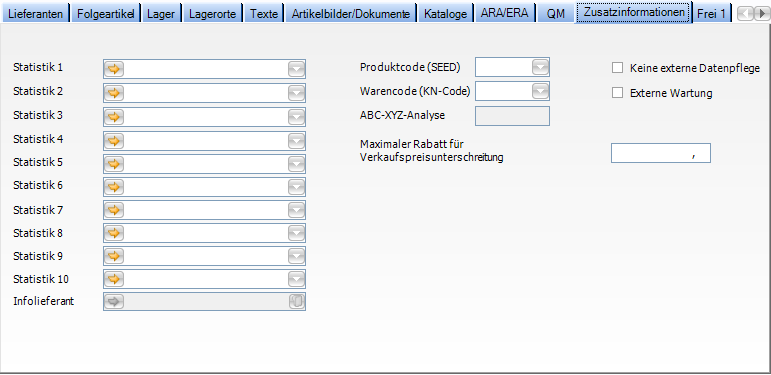Click the orange arrow icon next to Statistik 7
Image resolution: width=771 pixels, height=375 pixels.
coord(114,210)
